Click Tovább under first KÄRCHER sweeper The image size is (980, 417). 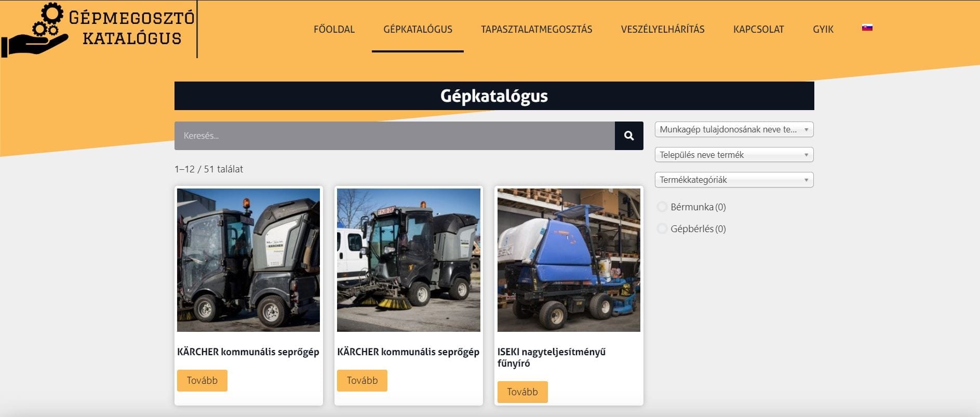click(202, 381)
